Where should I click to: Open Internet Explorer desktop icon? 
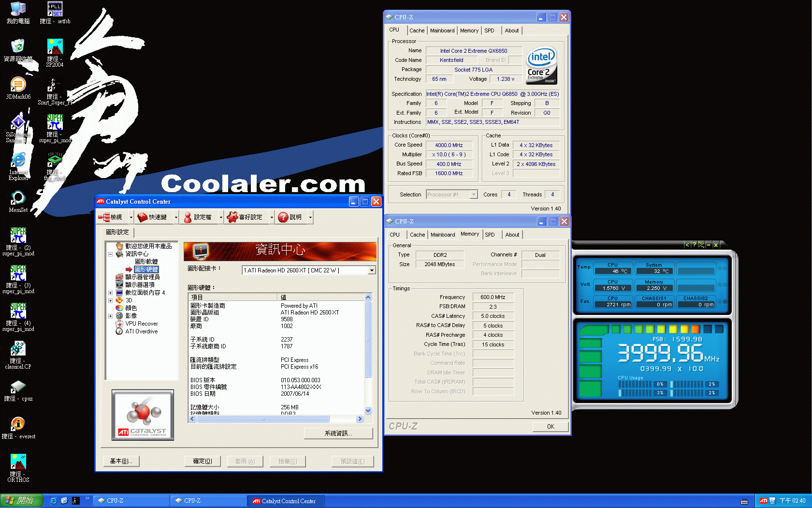click(x=18, y=167)
